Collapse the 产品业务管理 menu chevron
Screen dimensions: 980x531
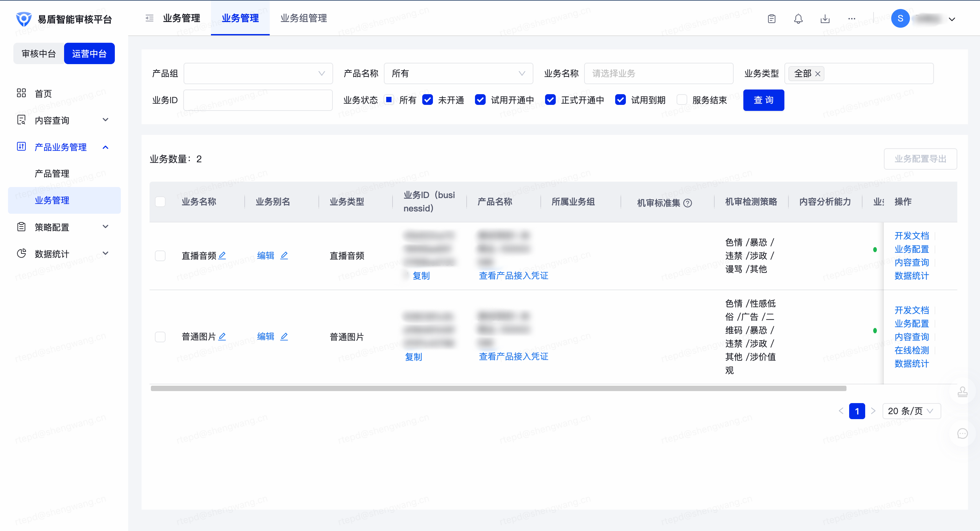[x=105, y=147]
